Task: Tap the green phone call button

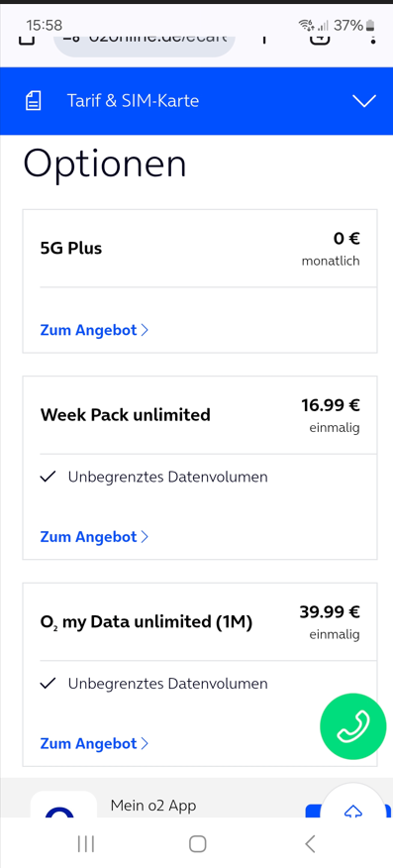Action: pyautogui.click(x=352, y=726)
